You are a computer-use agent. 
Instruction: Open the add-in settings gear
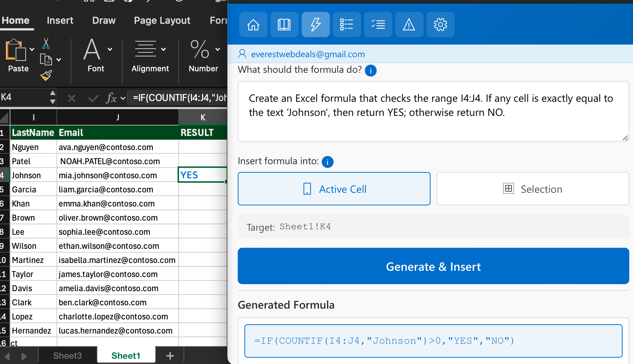[x=440, y=25]
